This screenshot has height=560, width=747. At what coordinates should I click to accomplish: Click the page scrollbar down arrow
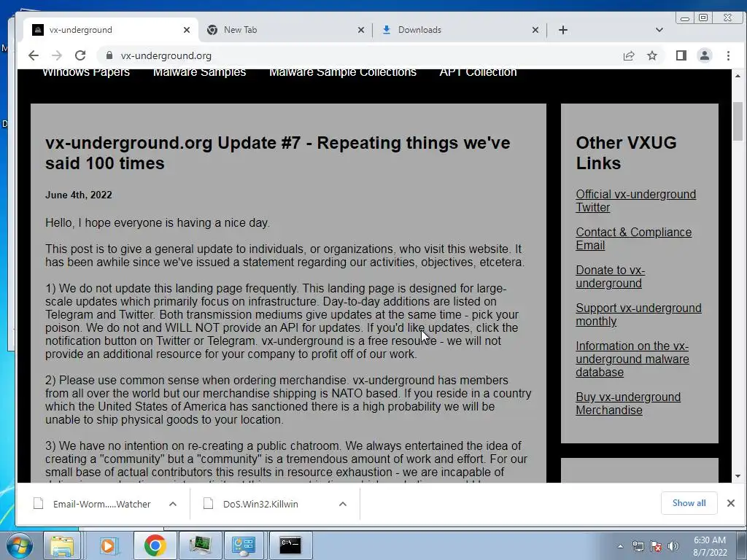tap(738, 475)
